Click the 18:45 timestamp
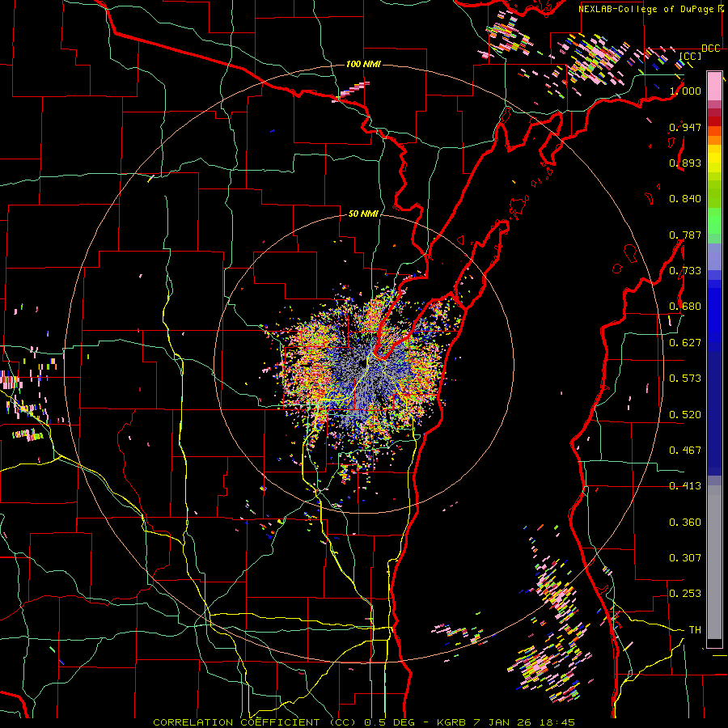This screenshot has height=728, width=728. click(557, 722)
